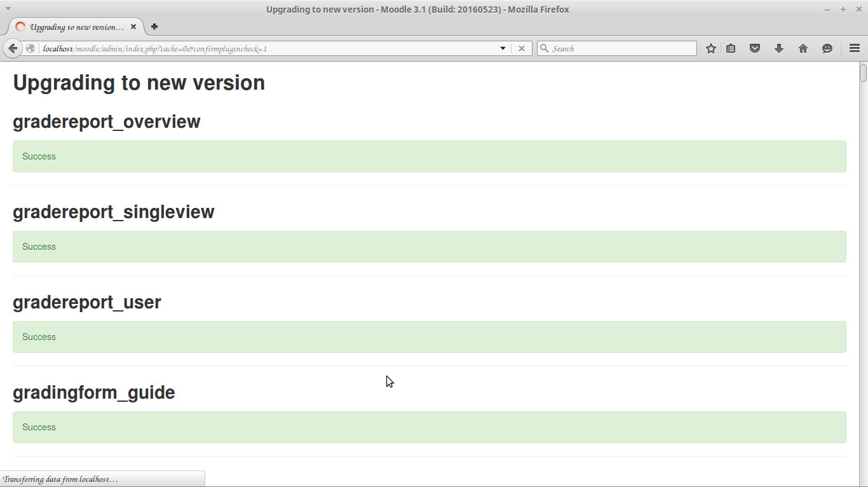Click Success under gradingform_guide
This screenshot has width=868, height=487.
click(39, 427)
